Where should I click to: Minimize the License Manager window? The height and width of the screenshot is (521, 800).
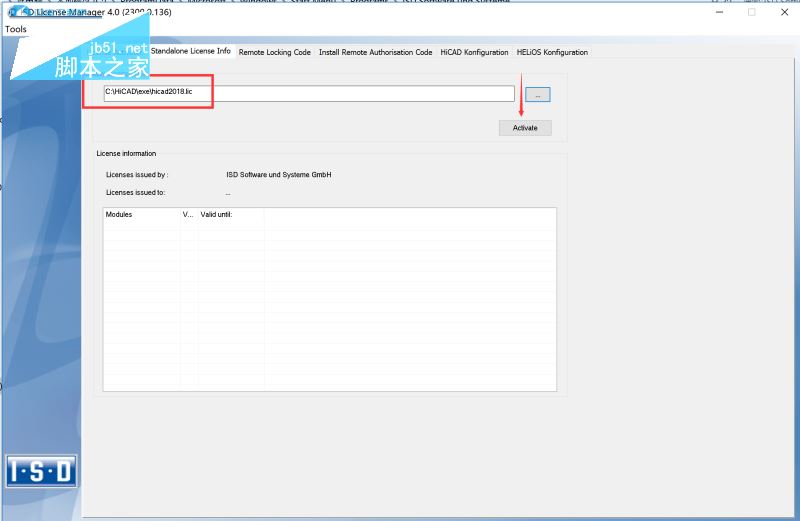point(719,12)
